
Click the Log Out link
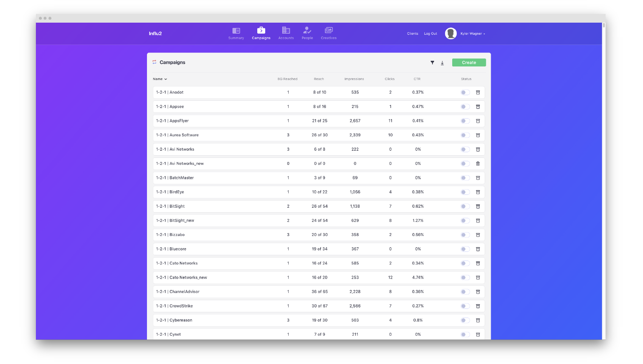point(430,34)
